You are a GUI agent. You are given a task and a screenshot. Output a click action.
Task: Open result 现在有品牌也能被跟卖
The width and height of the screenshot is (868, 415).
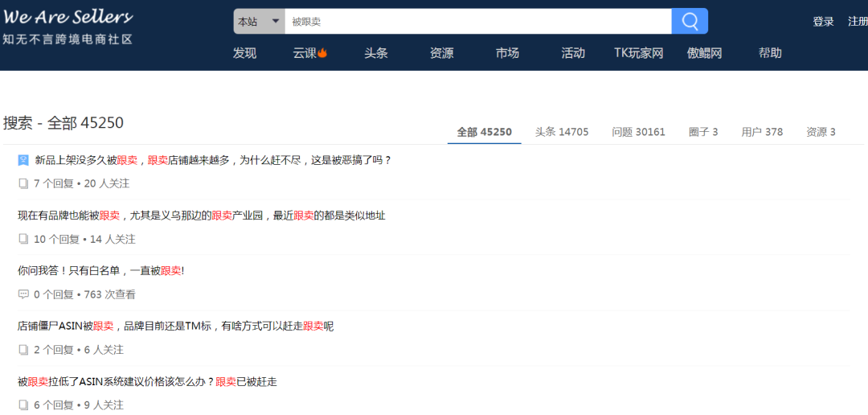202,216
